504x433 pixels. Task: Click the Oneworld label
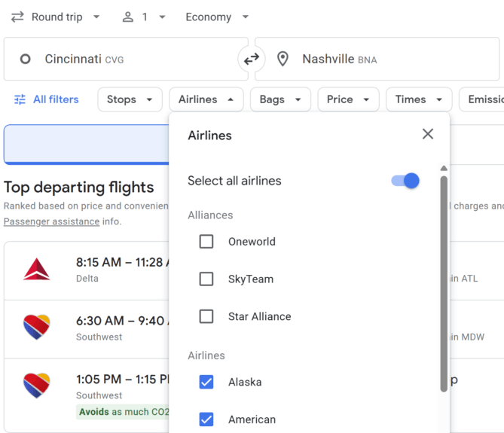coord(252,242)
